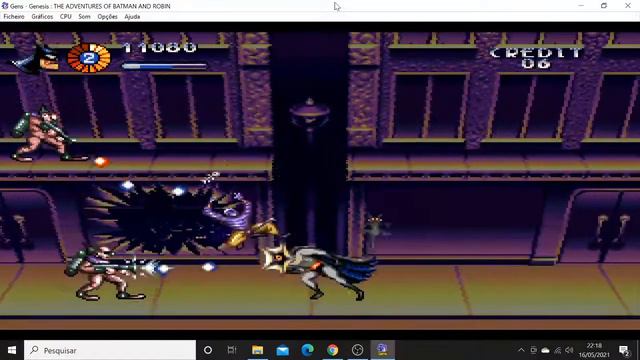The height and width of the screenshot is (360, 640).
Task: Open the network status tray icon
Action: point(558,350)
